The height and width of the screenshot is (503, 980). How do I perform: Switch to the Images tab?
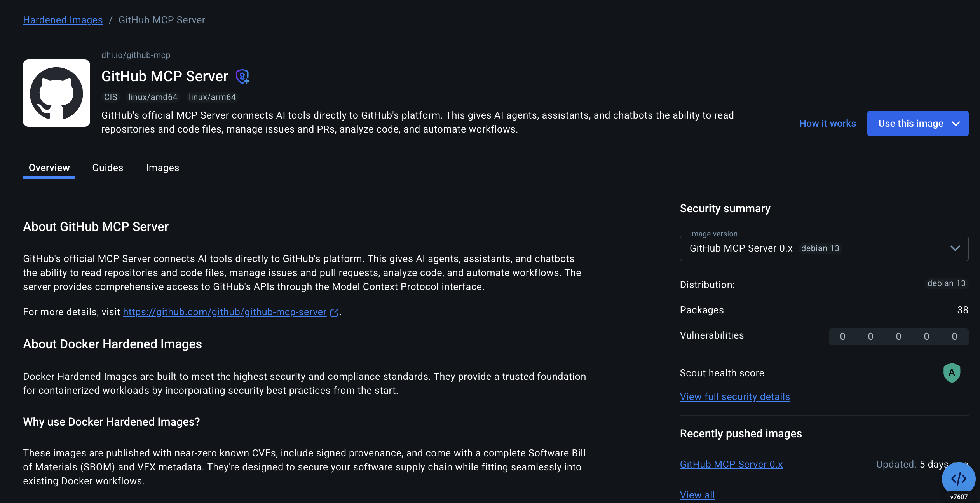click(162, 168)
